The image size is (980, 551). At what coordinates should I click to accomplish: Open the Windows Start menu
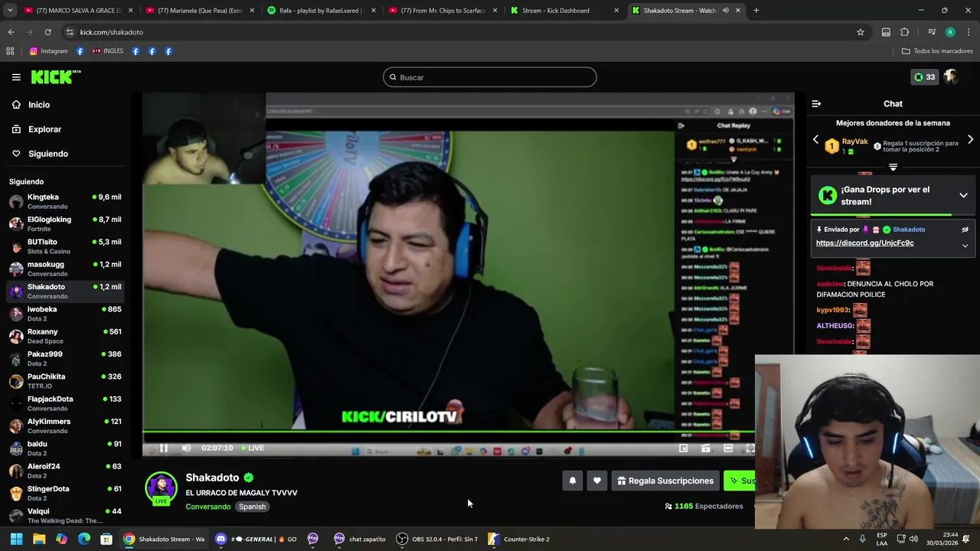16,539
